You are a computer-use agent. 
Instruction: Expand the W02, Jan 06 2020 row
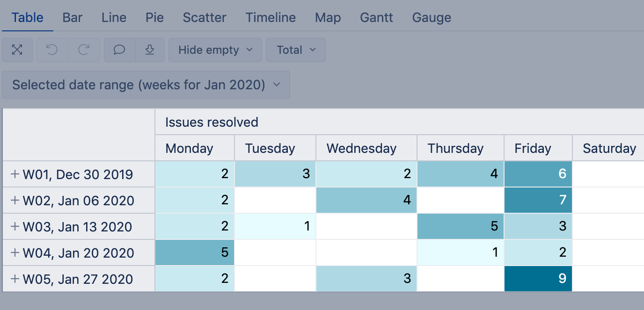tap(15, 201)
